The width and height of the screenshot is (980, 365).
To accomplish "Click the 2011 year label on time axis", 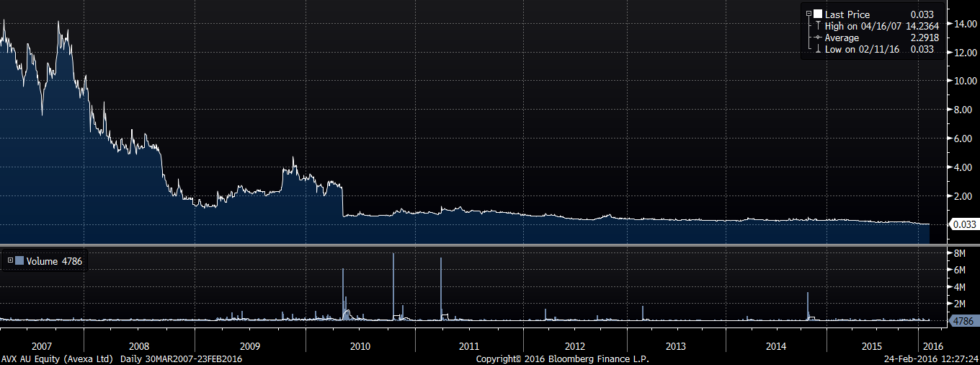I will tap(469, 346).
